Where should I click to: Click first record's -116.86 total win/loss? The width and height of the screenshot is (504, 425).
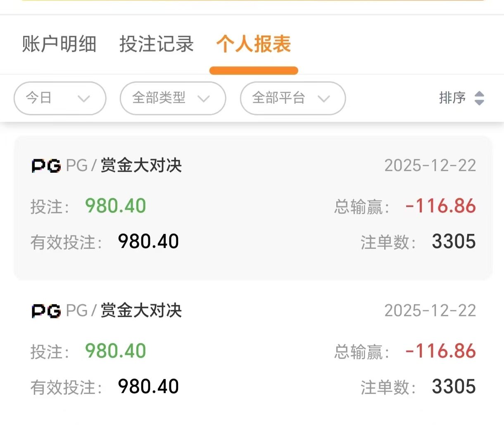point(440,206)
